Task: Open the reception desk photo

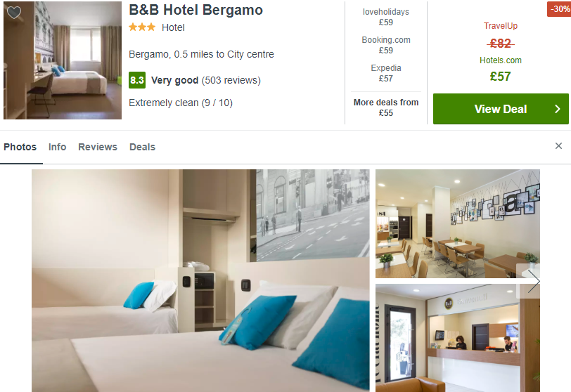Action: tap(457, 338)
